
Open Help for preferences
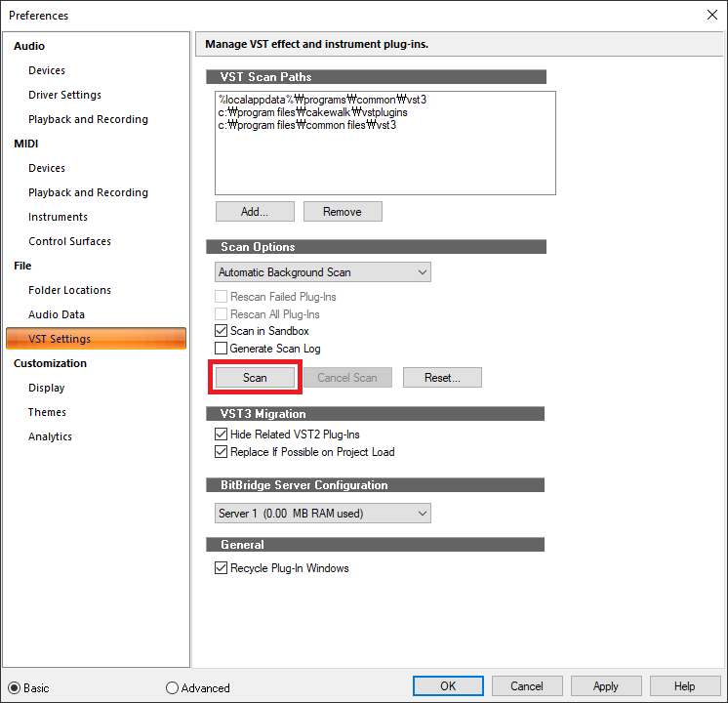coord(685,685)
